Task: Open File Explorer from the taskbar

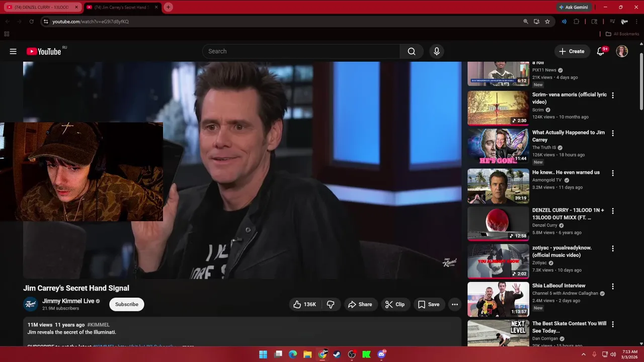Action: 307,354
